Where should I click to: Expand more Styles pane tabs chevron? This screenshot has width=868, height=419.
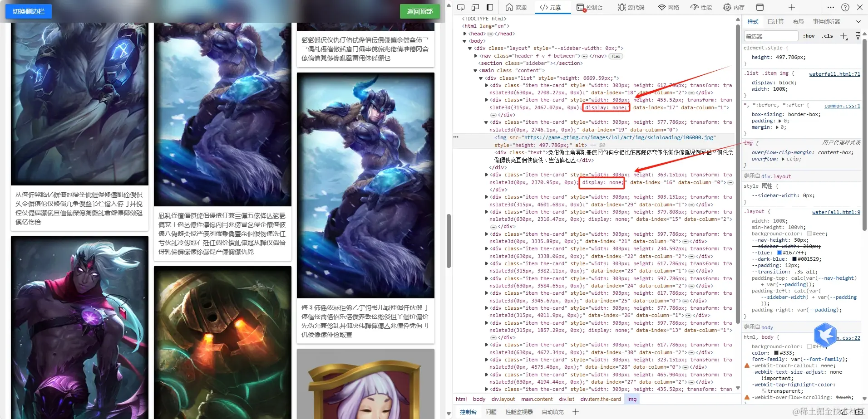point(858,21)
